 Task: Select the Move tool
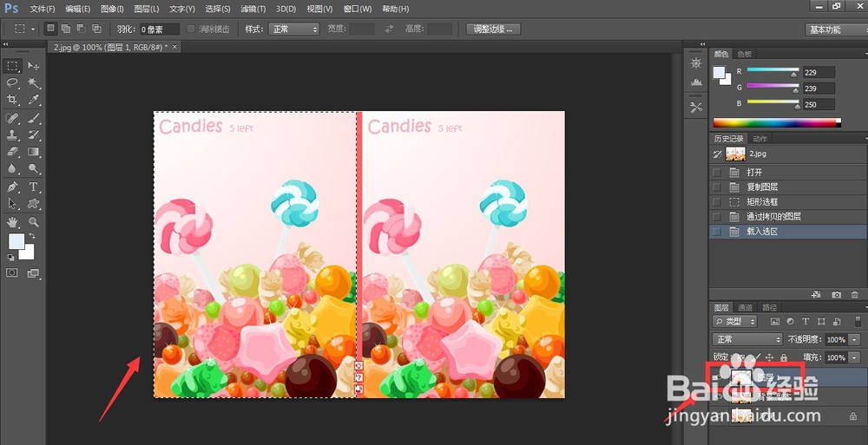pyautogui.click(x=33, y=67)
